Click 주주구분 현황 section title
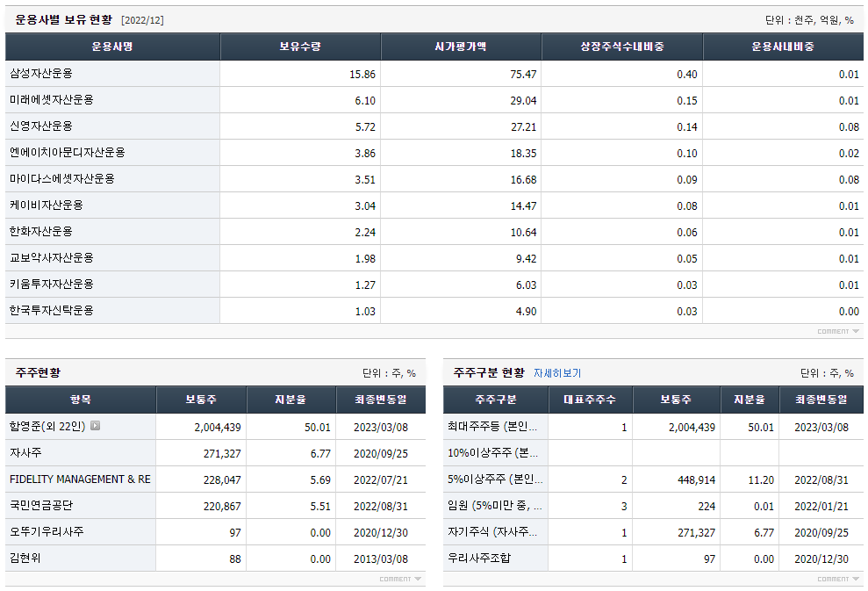The image size is (868, 591). pos(489,372)
